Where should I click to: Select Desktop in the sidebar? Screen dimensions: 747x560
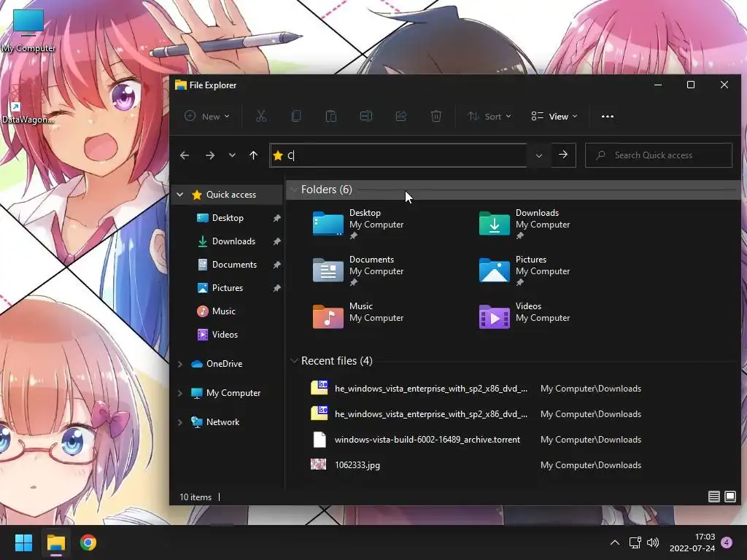point(228,217)
